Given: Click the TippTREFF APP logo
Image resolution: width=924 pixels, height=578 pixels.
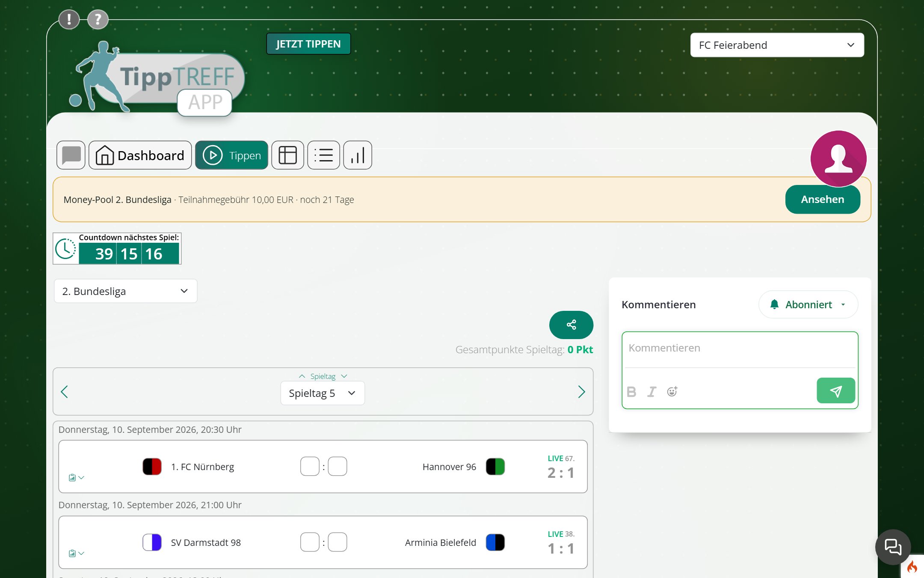Looking at the screenshot, I should point(157,78).
